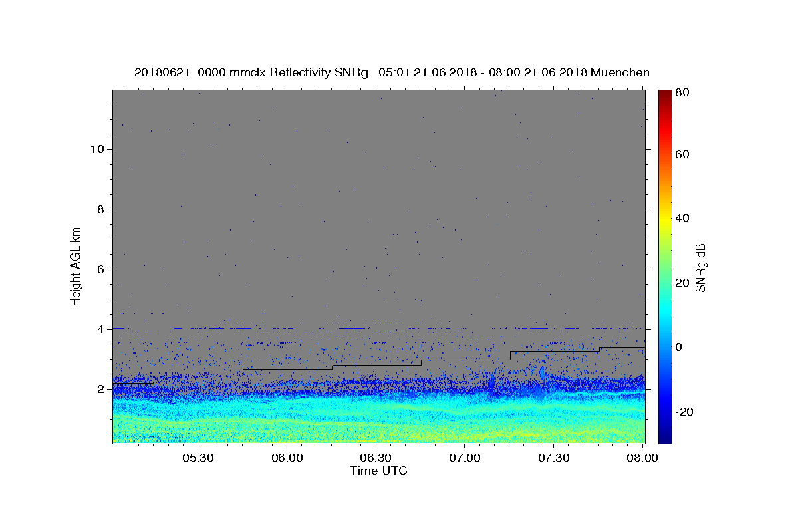
Task: Click the 07:00 time tick label
Action: [x=465, y=458]
